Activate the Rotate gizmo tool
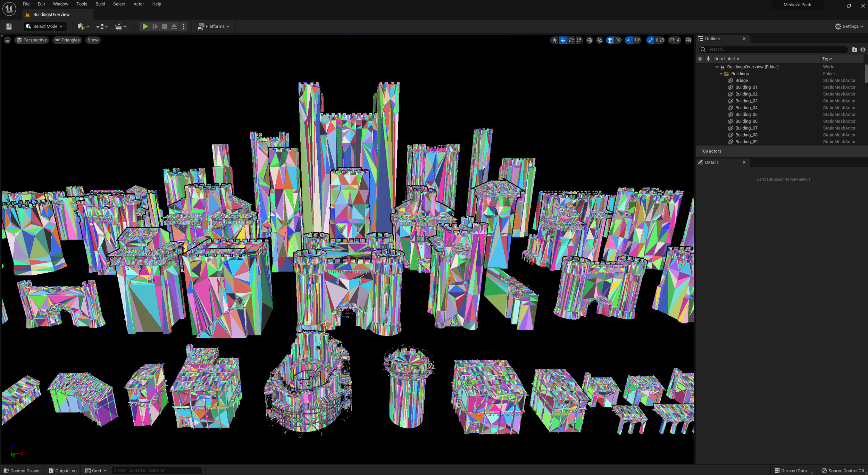 (571, 40)
